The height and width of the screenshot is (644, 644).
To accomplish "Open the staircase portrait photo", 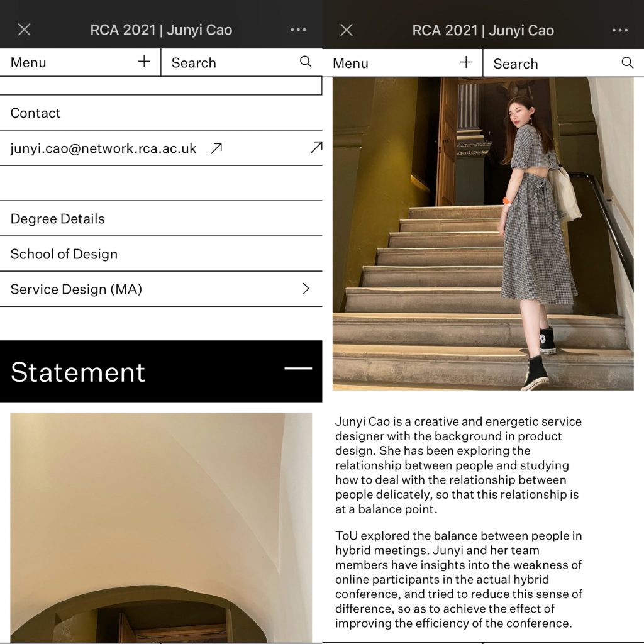I will [x=483, y=234].
